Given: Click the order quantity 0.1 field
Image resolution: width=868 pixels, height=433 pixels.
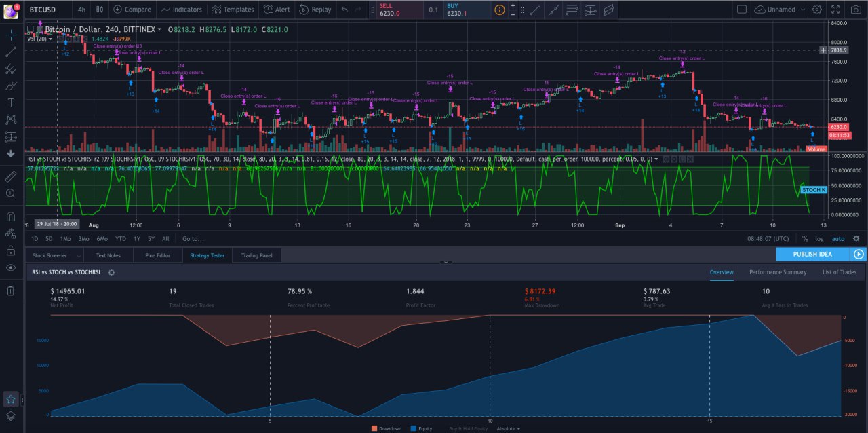Looking at the screenshot, I should [x=433, y=10].
